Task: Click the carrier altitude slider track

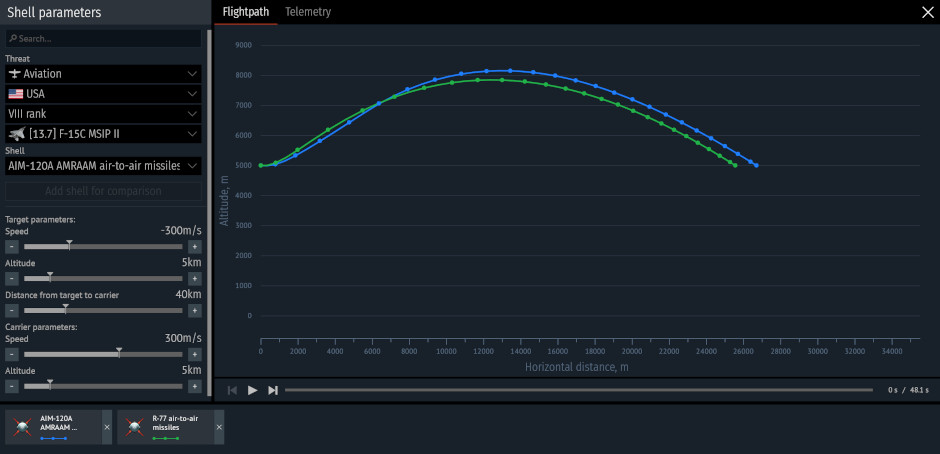Action: click(x=103, y=386)
